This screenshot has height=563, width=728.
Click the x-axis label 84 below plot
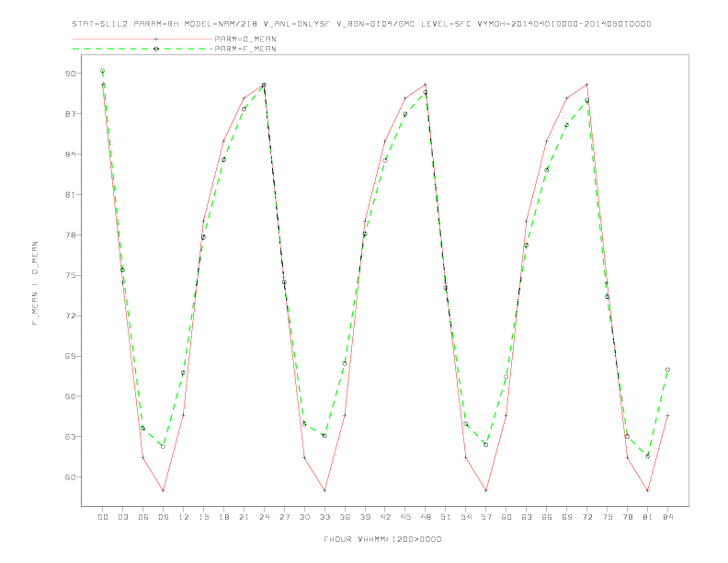667,517
